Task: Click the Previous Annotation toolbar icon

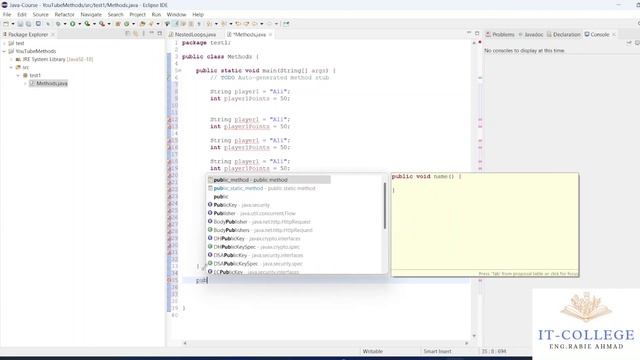Action: (x=224, y=24)
